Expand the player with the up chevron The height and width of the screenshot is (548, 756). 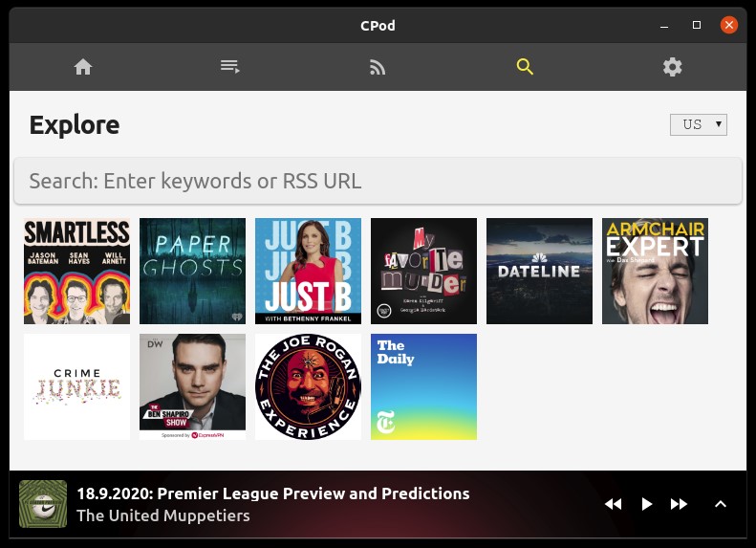point(721,504)
